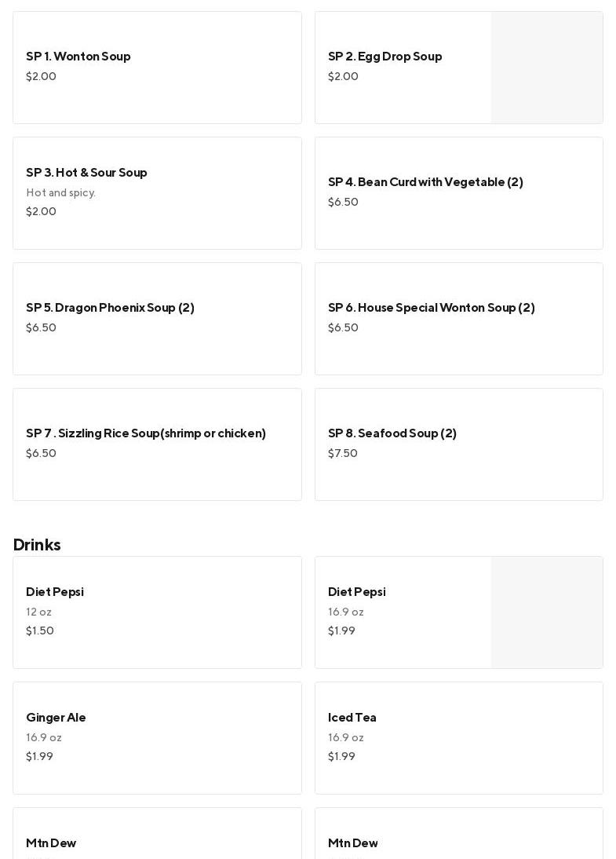Click the 16.9 oz Diet Pepsi image placeholder
The width and height of the screenshot is (616, 859).
click(x=547, y=612)
